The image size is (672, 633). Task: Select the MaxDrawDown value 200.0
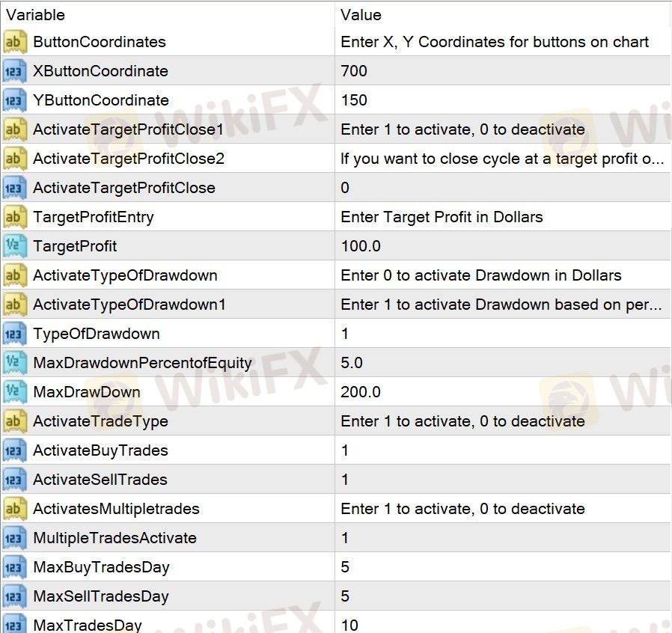click(361, 392)
